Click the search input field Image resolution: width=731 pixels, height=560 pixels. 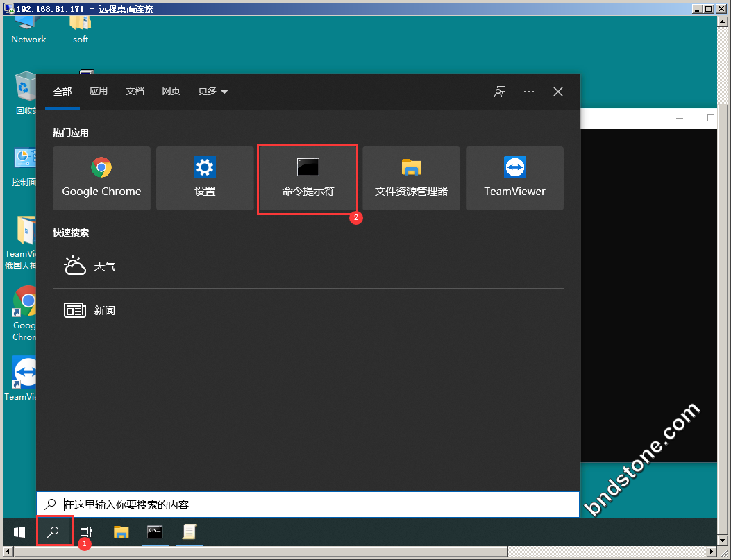(312, 504)
